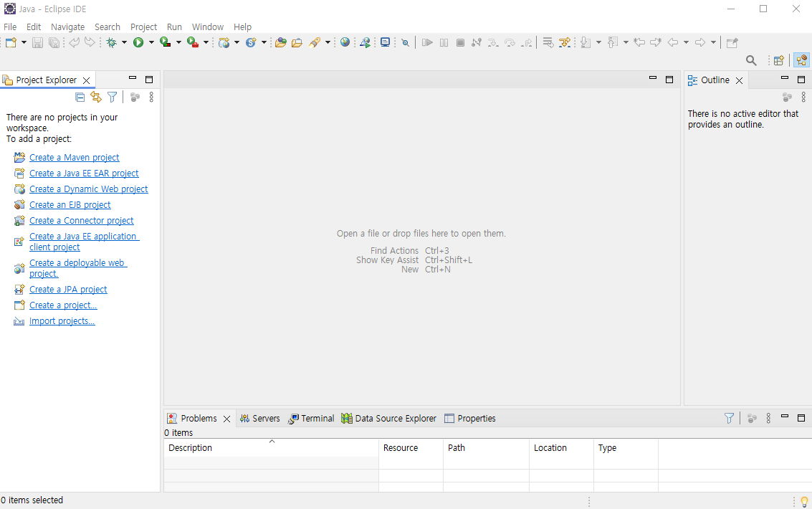Click the Debug bug icon

(111, 42)
